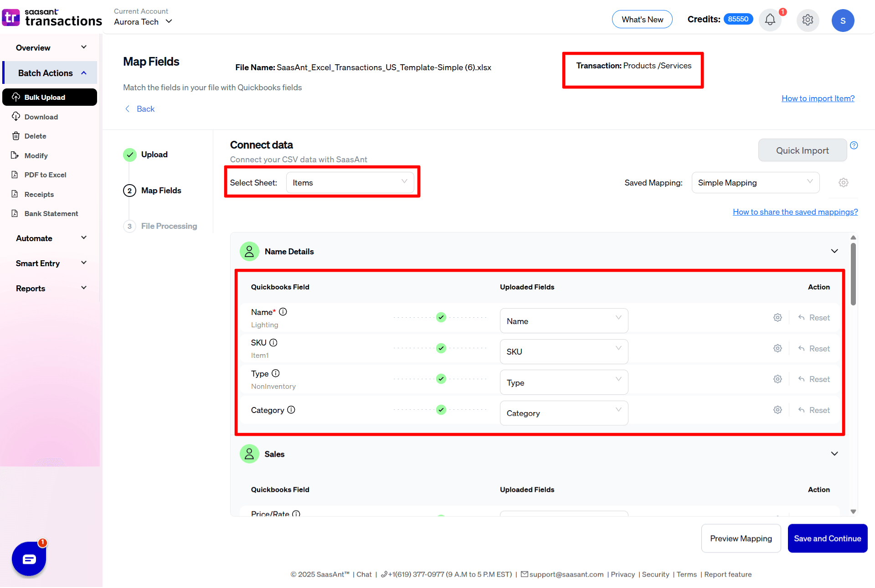Click scrollbar down arrow in mapping list
This screenshot has width=875, height=588.
pyautogui.click(x=853, y=511)
